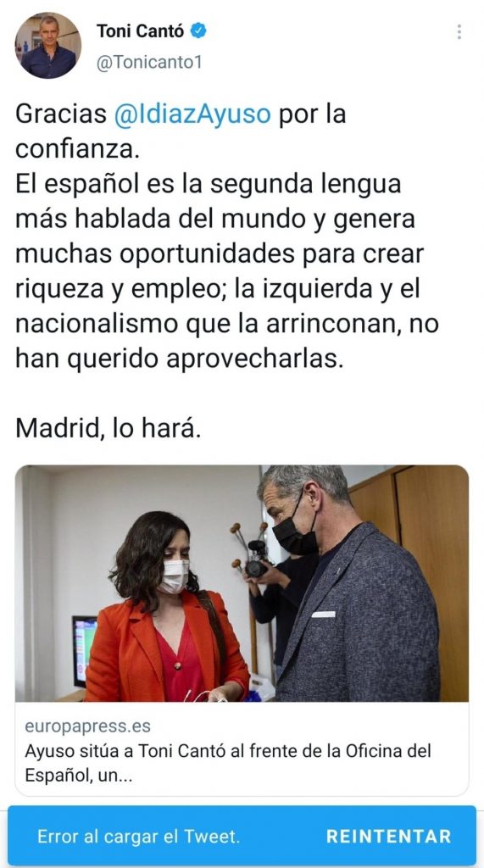Tap REINTENTAR to reload the tweet
This screenshot has width=484, height=868.
tap(388, 836)
